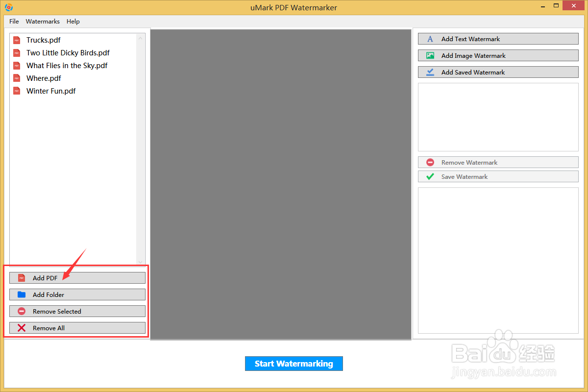Click the file list scrollbar up arrow

point(141,38)
